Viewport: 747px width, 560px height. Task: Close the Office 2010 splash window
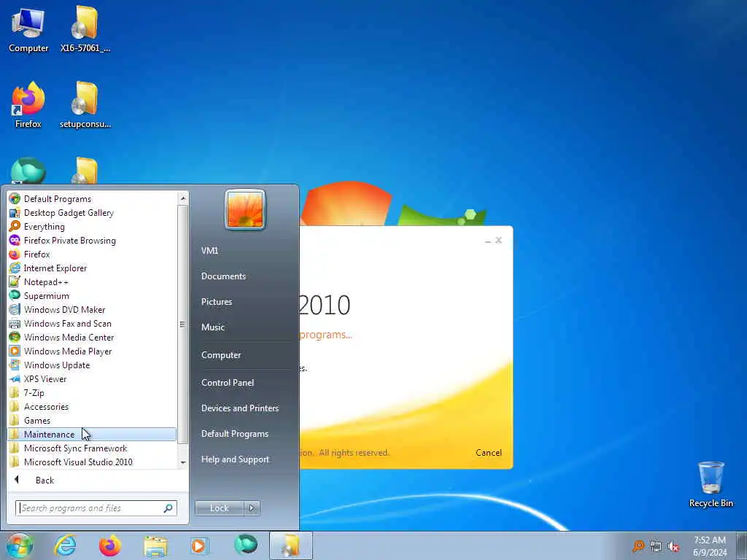click(499, 241)
